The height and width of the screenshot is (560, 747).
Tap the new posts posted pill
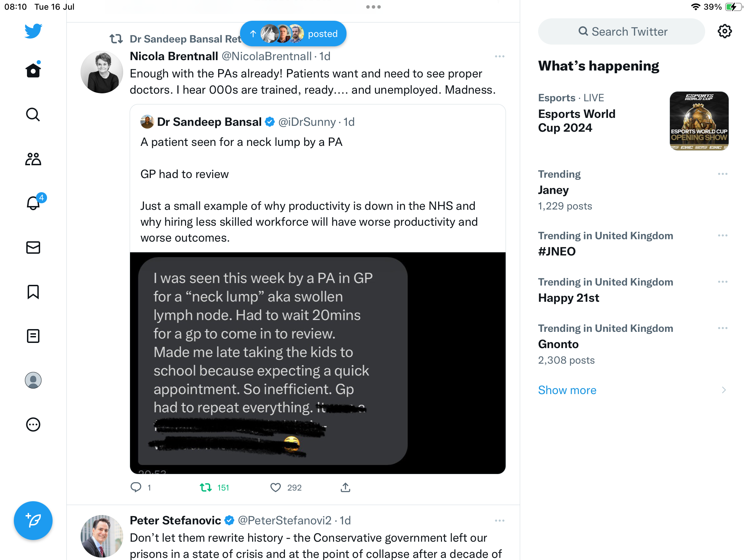[x=293, y=34]
